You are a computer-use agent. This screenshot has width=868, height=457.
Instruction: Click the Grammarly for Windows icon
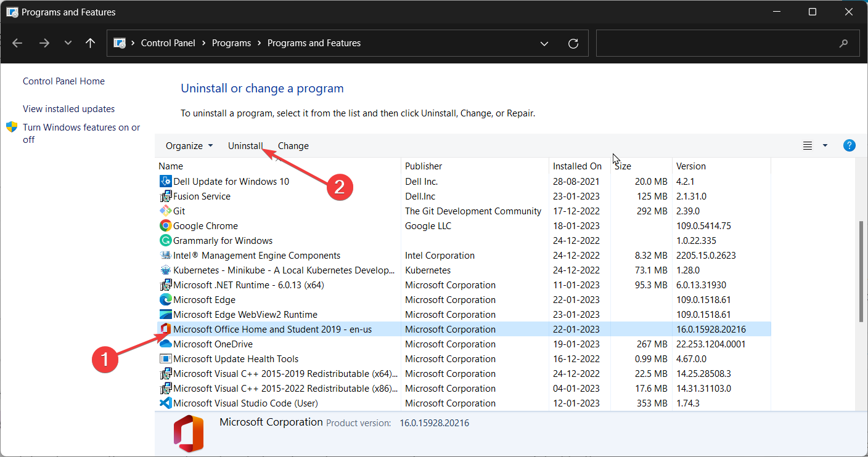(165, 241)
